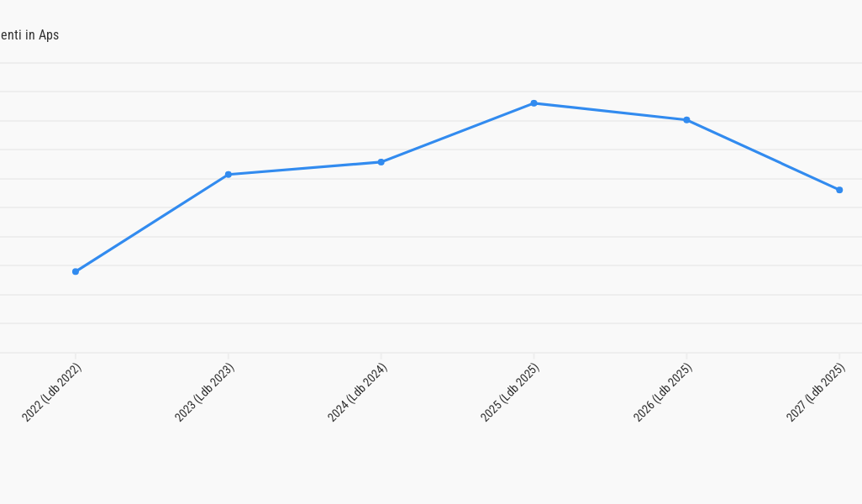
Task: Select the line segment between 2023 and 2024
Action: 304,168
